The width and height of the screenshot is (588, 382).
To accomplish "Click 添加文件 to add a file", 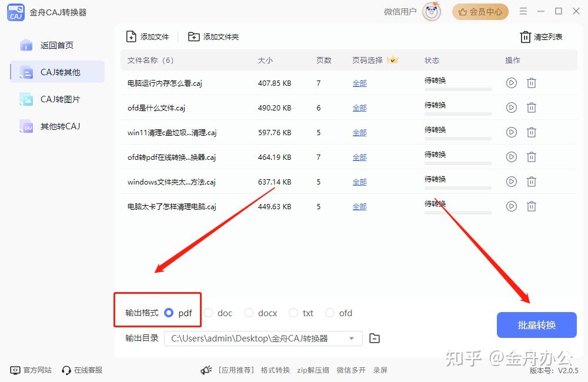I will click(148, 37).
